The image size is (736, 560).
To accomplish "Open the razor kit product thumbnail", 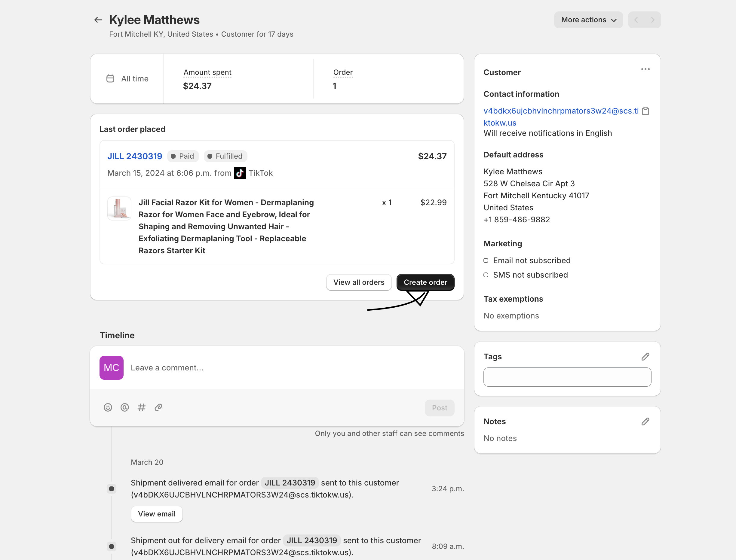I will tap(119, 208).
